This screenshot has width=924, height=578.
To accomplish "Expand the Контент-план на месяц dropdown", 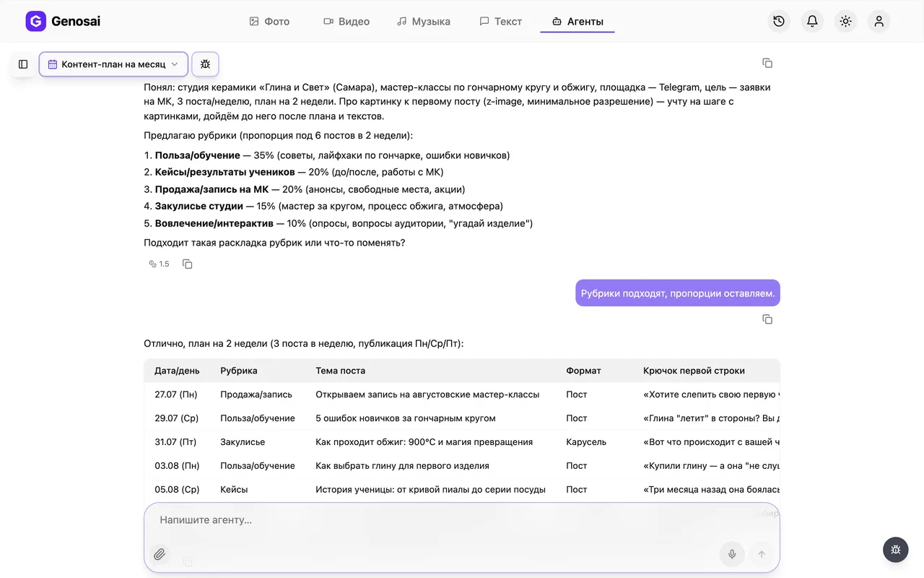I will coord(113,64).
